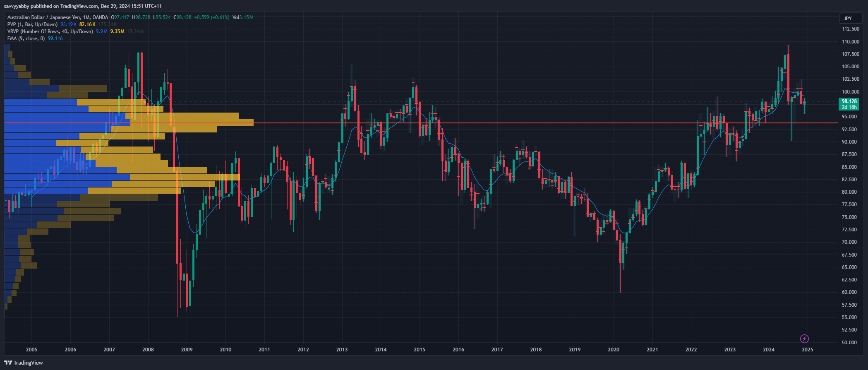This screenshot has height=370, width=868.
Task: Select the PVP indicator legend label
Action: click(x=32, y=24)
